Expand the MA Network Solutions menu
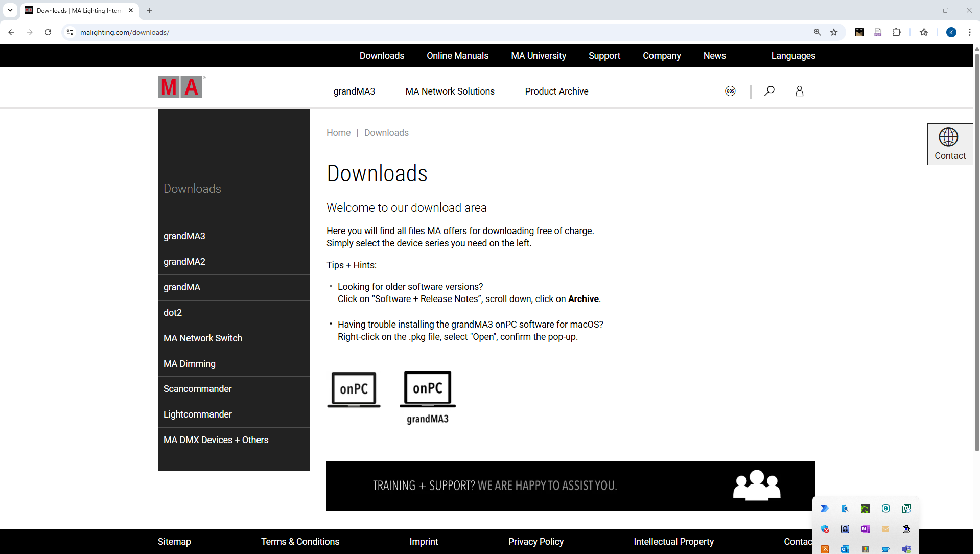The image size is (980, 554). [x=450, y=91]
